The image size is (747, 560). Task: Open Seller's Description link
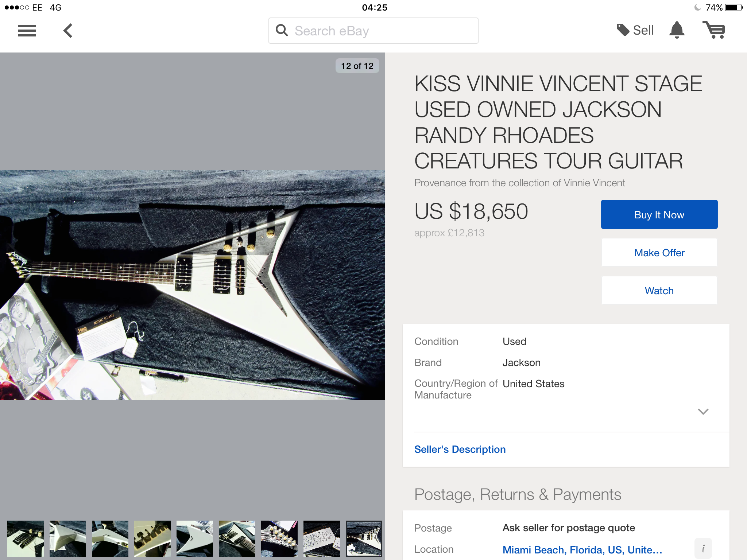tap(460, 449)
